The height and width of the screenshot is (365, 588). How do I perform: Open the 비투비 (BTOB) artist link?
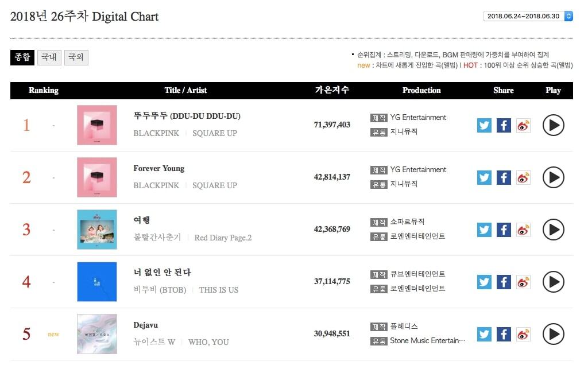click(160, 290)
